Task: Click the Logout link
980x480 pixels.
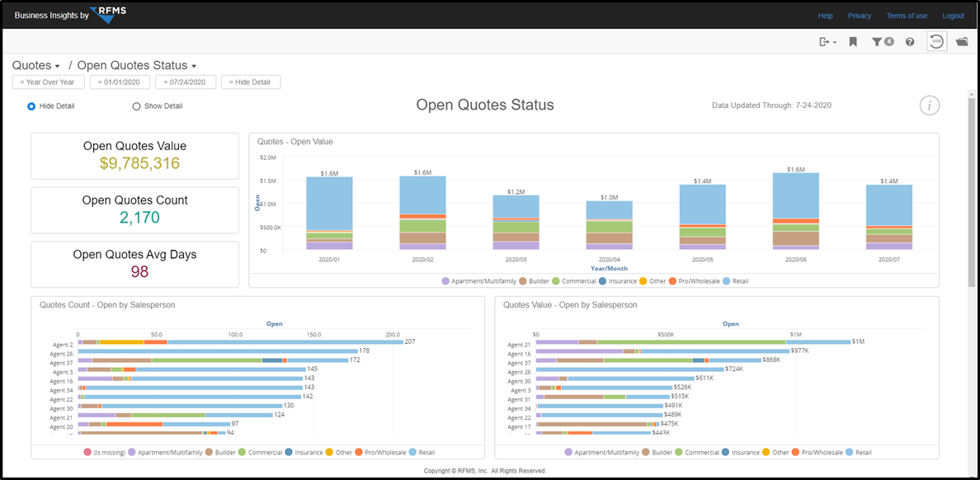Action: tap(953, 16)
